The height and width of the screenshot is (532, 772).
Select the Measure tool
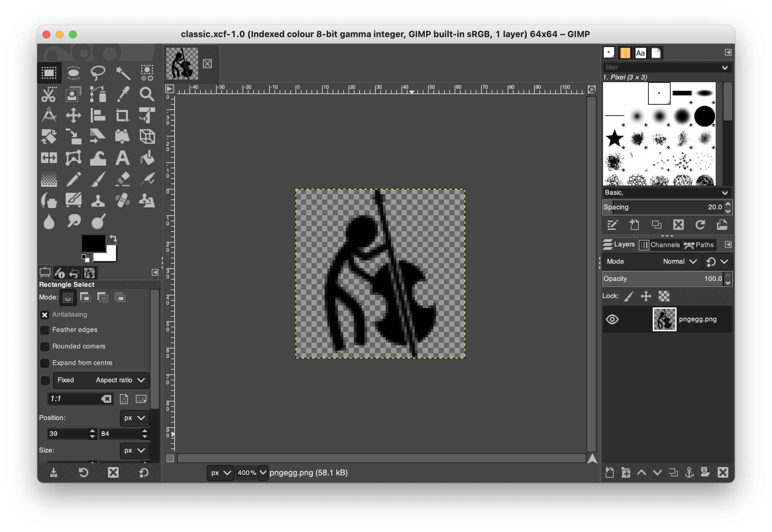click(x=50, y=114)
